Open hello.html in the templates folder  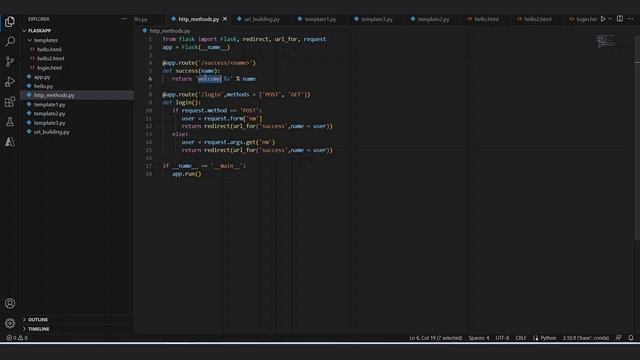(x=49, y=49)
